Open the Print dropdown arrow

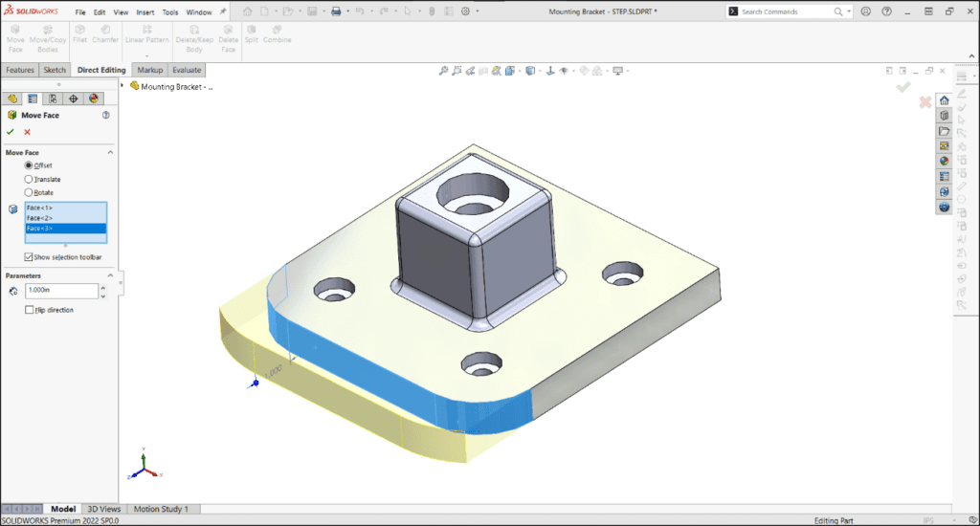click(347, 11)
